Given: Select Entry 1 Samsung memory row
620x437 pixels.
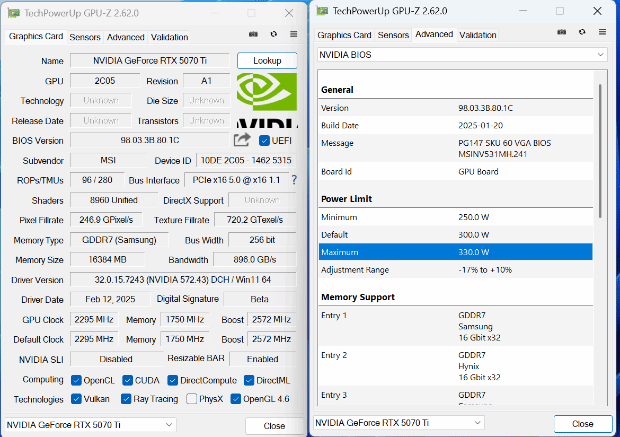Looking at the screenshot, I should click(456, 326).
